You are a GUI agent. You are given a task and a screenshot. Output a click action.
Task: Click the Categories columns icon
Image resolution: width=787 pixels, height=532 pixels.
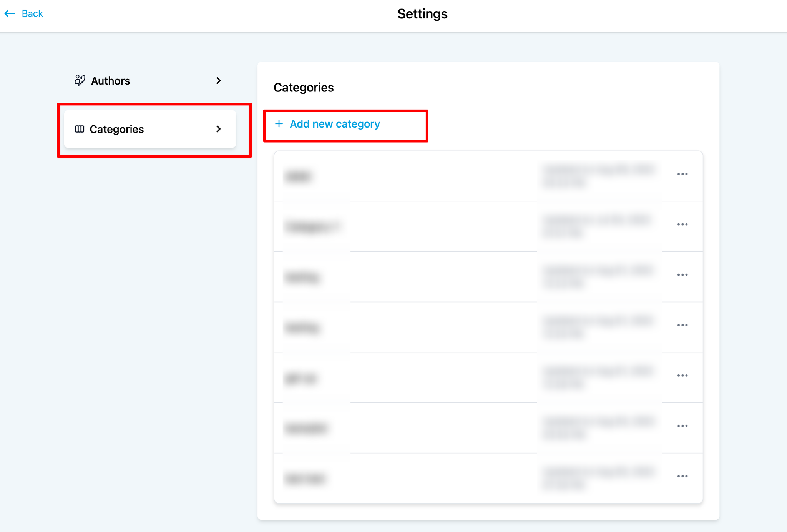[x=80, y=129]
